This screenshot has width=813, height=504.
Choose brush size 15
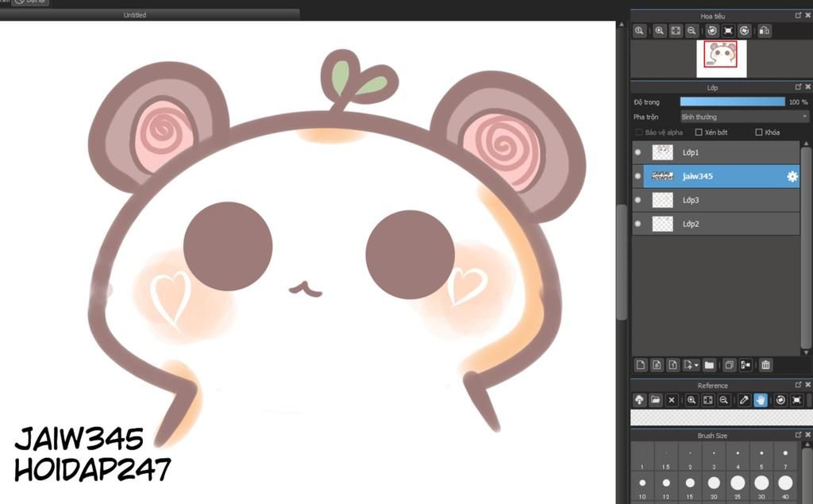point(690,487)
